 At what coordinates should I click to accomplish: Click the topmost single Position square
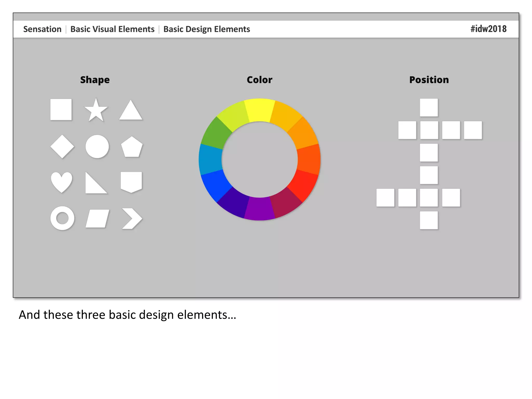[429, 108]
